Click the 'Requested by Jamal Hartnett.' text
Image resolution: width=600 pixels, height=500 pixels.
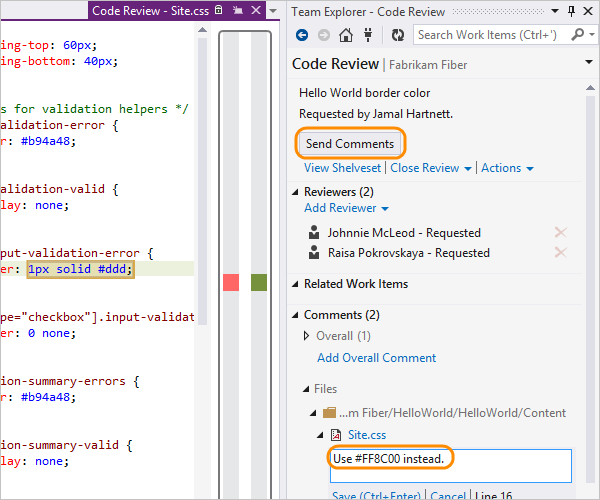point(376,114)
